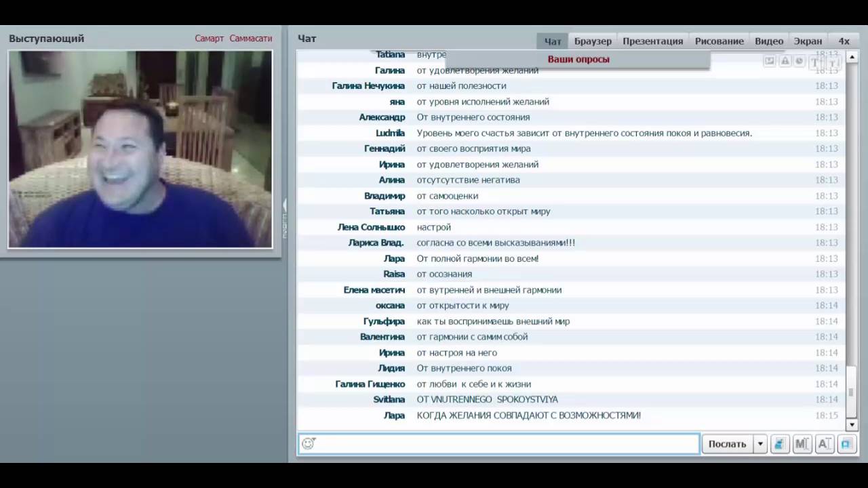This screenshot has height=488, width=868.
Task: Click message 'от самооценки'
Action: click(447, 196)
